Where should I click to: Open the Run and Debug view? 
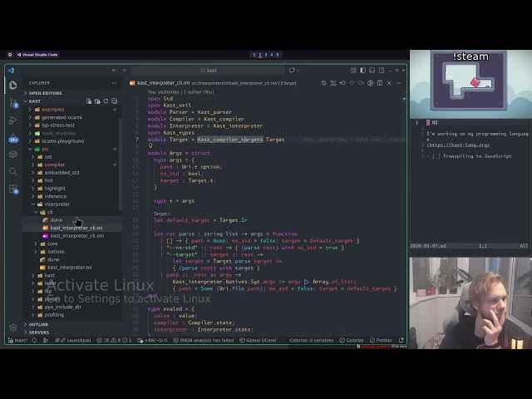pyautogui.click(x=13, y=120)
